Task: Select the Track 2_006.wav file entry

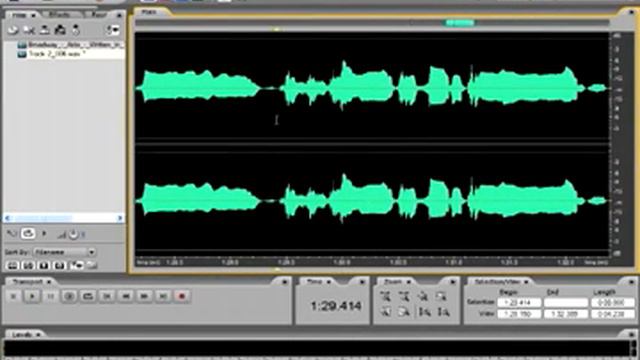Action: tap(70, 53)
